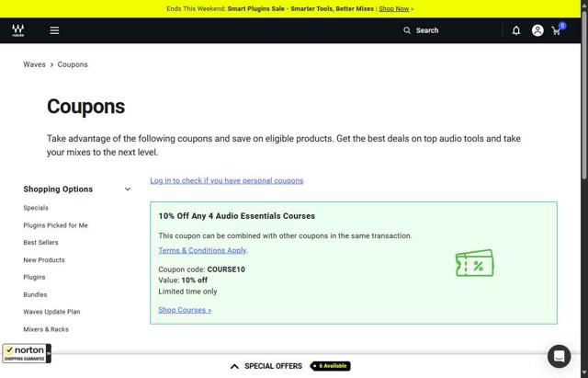Click Log in to check personal coupons
This screenshot has height=378, width=588.
227,180
